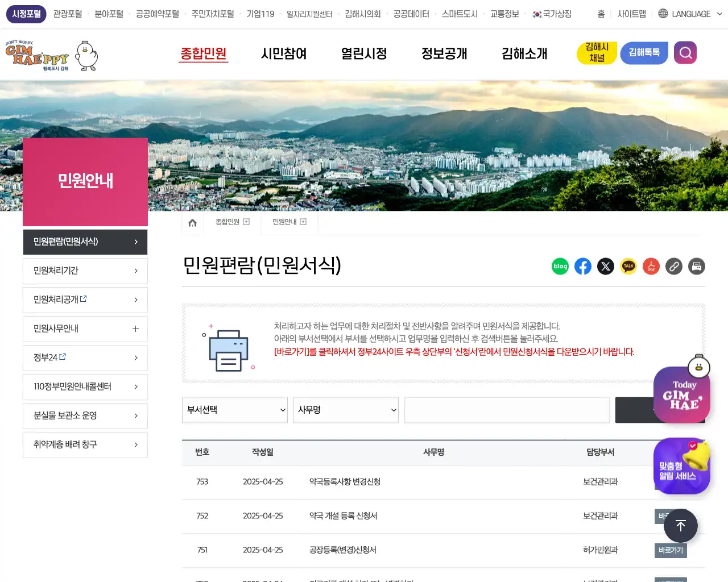This screenshot has width=728, height=582.
Task: Open 취약계층 배려 창구 sidebar item
Action: coord(85,445)
